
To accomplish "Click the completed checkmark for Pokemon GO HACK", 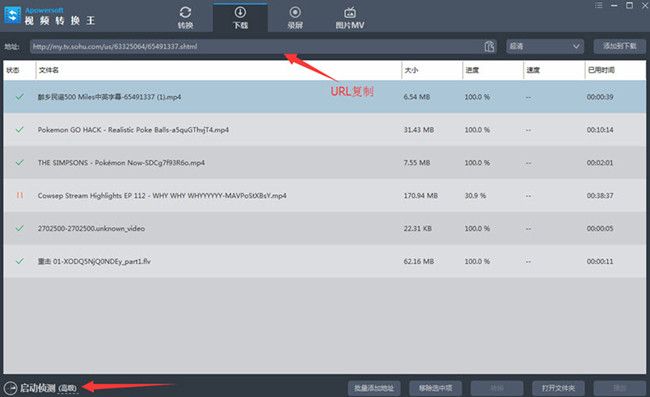I will pos(19,130).
